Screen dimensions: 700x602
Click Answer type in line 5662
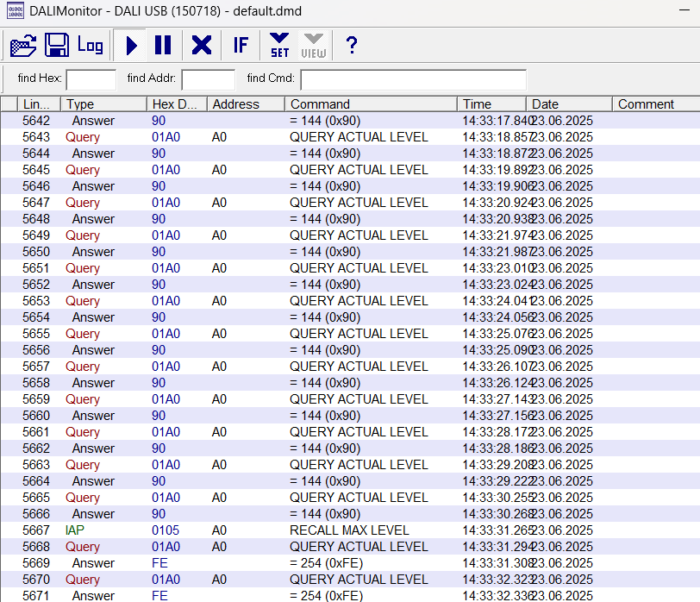tap(93, 448)
